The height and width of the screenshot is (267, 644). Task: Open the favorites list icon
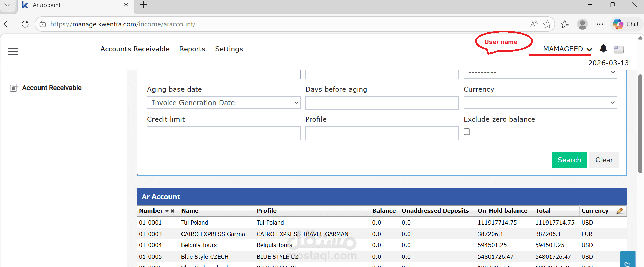(x=565, y=24)
